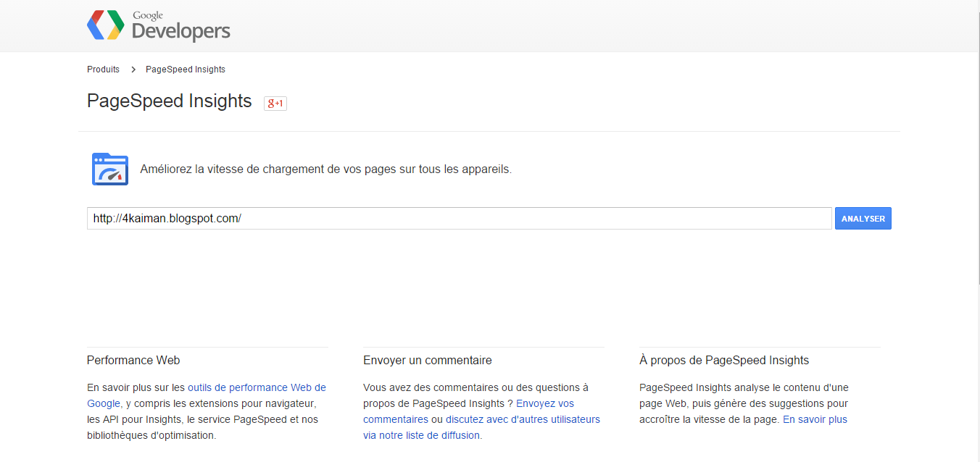
Task: Click the PageSpeed speedometer icon
Action: pyautogui.click(x=110, y=169)
